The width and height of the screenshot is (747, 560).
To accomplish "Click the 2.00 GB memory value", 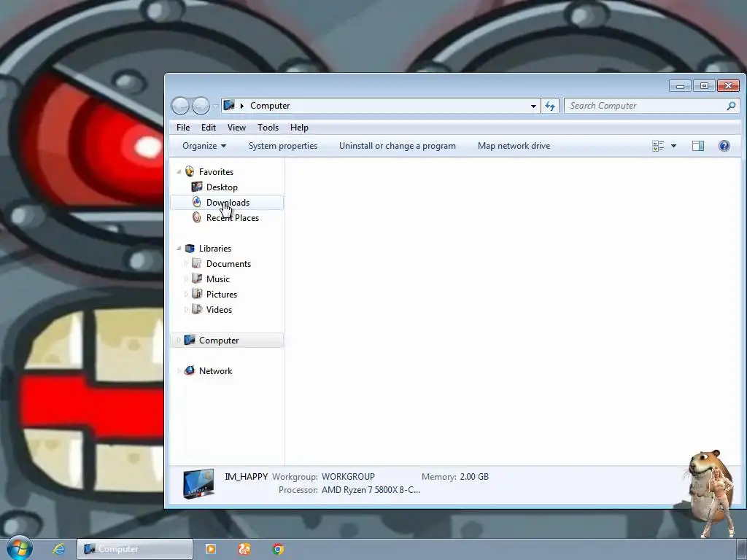I will pos(474,477).
